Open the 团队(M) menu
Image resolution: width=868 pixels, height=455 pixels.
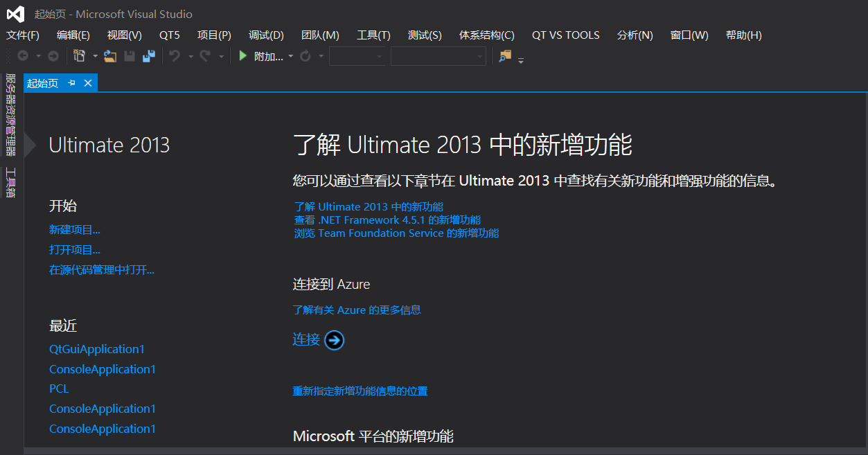click(x=320, y=35)
